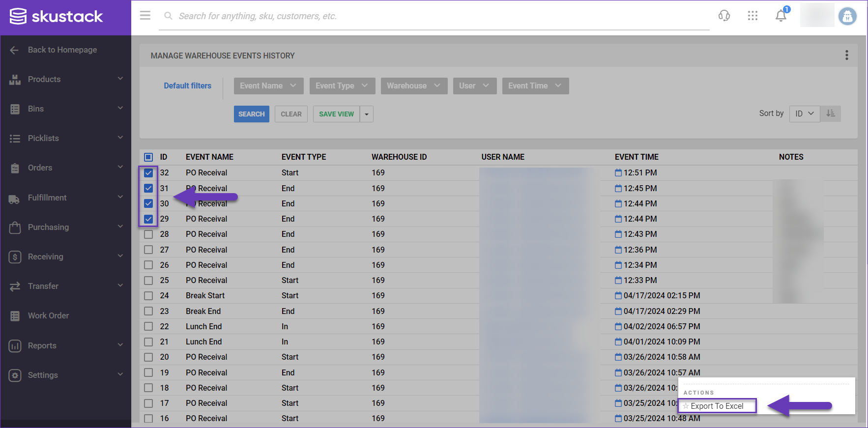Viewport: 868px width, 428px height.
Task: Click the user avatar icon
Action: point(847,16)
